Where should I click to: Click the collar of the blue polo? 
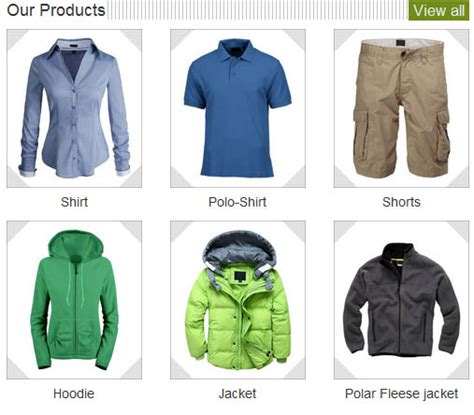[x=238, y=50]
